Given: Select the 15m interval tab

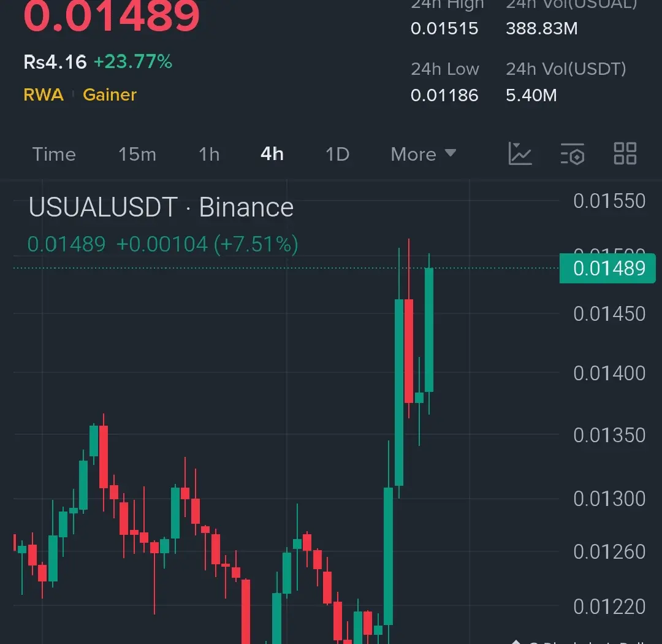Looking at the screenshot, I should tap(137, 154).
